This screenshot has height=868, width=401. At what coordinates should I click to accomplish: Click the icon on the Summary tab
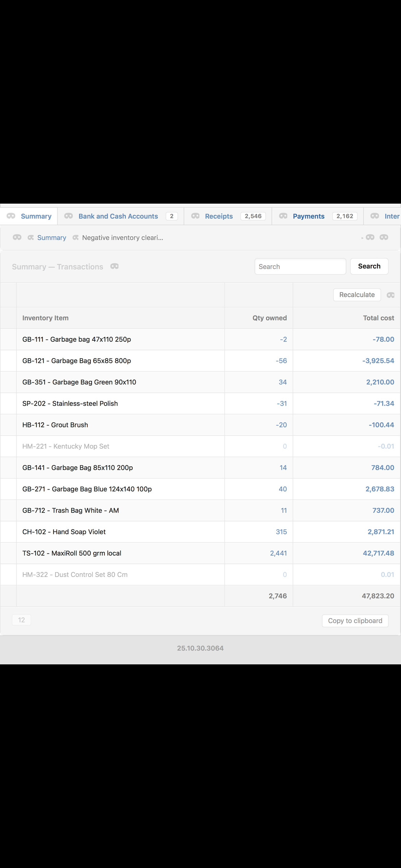[11, 216]
